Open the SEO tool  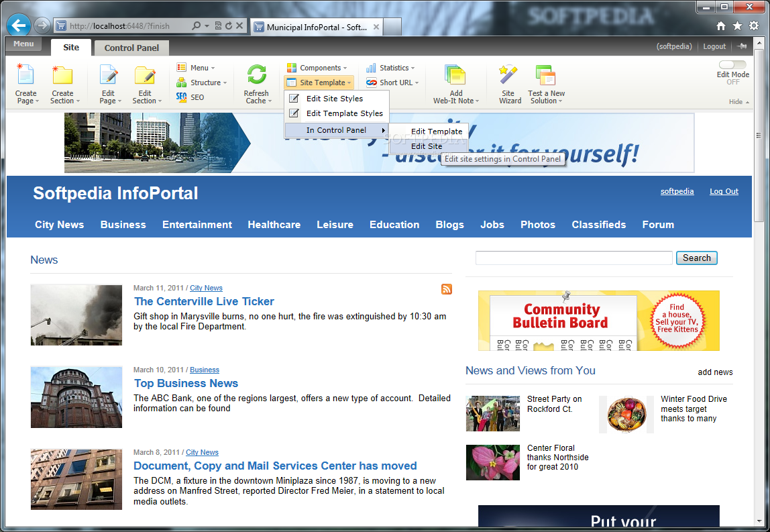click(x=190, y=97)
